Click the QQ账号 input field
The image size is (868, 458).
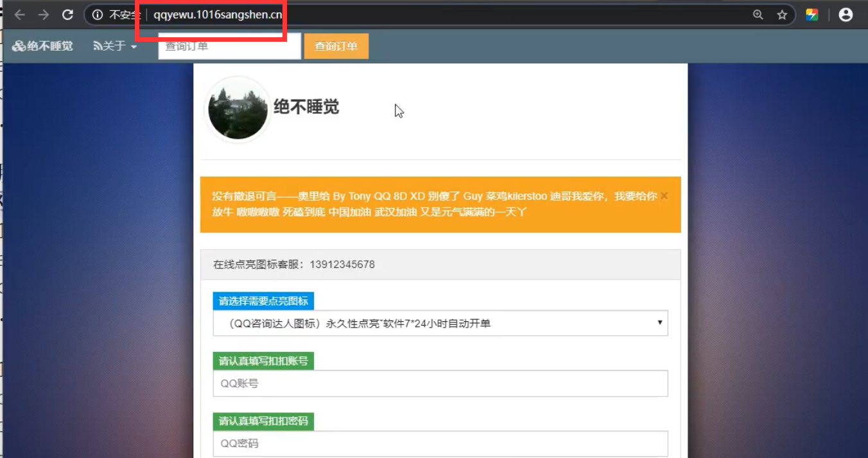pos(440,383)
